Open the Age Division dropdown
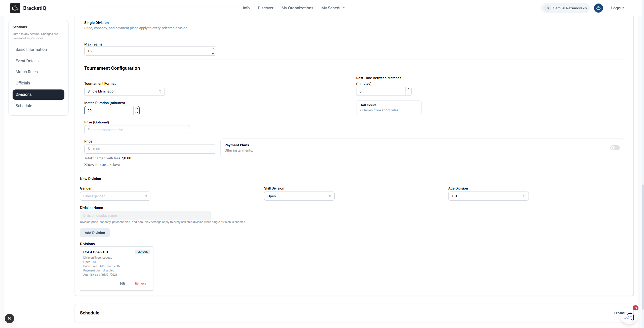This screenshot has width=644, height=328. click(x=488, y=196)
